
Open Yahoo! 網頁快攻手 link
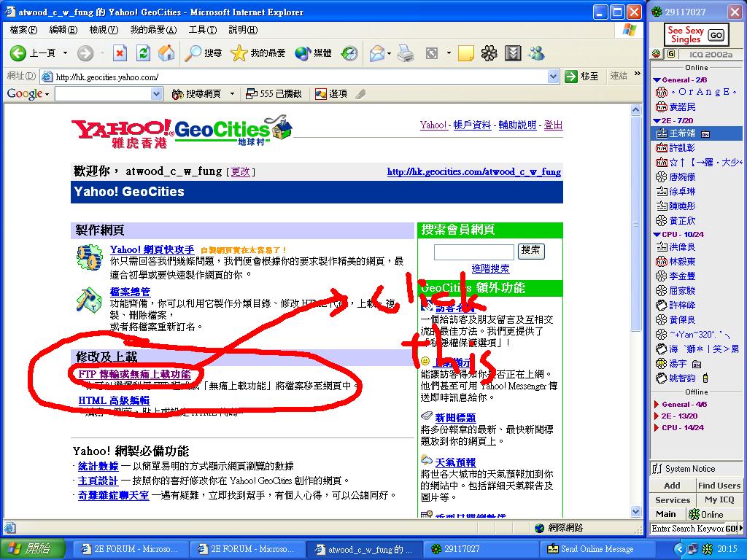point(152,249)
